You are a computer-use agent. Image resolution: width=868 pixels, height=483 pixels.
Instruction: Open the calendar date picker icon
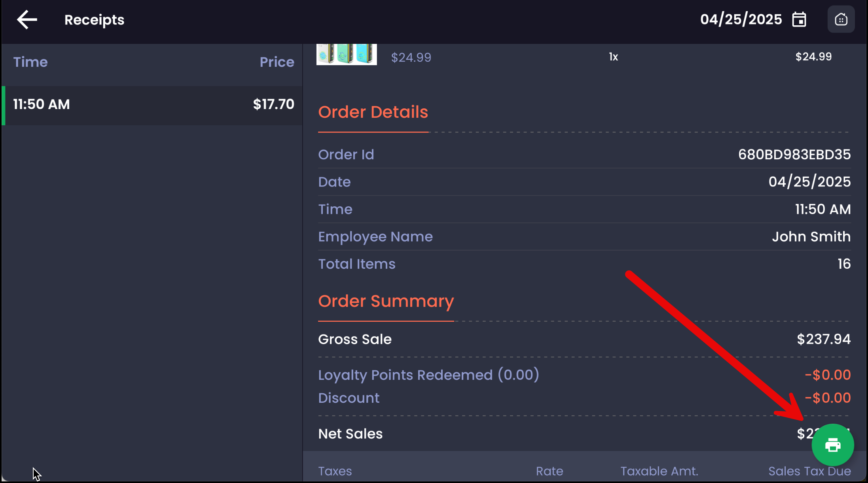[799, 19]
